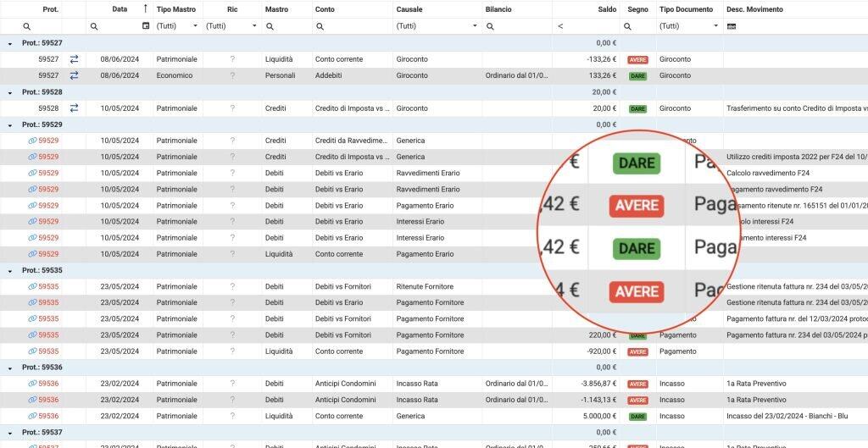Click search icon in Conto filter cell
Image resolution: width=868 pixels, height=448 pixels.
coord(320,26)
